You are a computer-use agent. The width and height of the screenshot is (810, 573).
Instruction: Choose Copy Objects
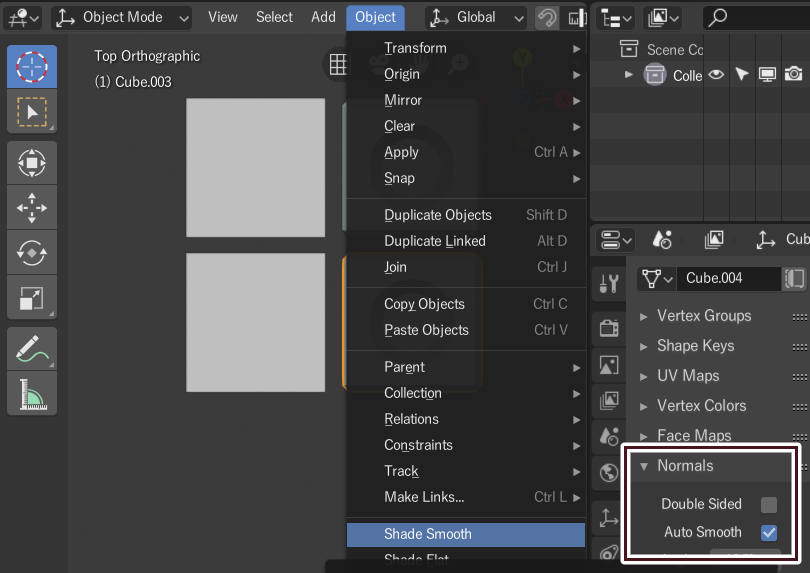click(465, 304)
